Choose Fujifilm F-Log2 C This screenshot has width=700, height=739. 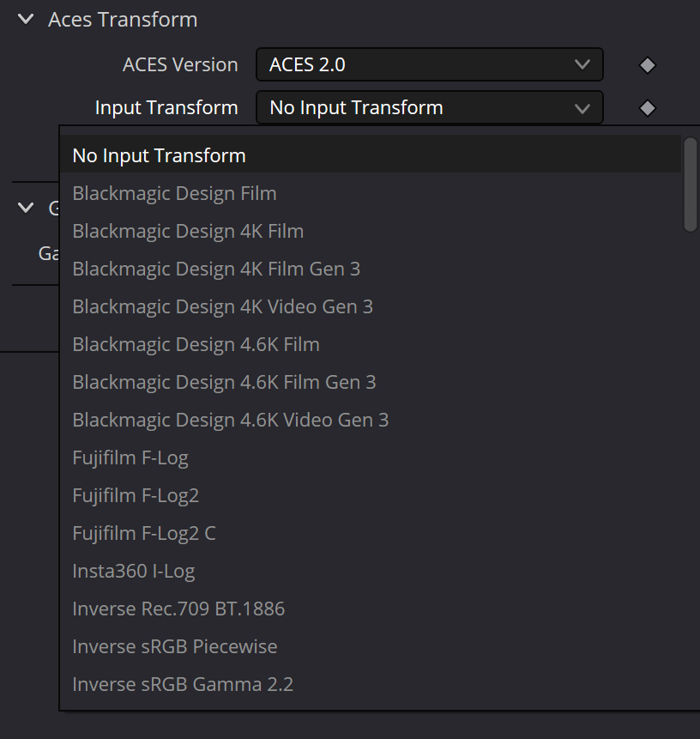371,533
